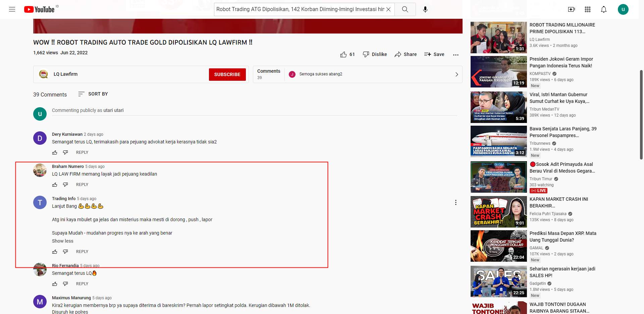Dislike Trading Info's comment
The width and height of the screenshot is (644, 314).
(x=65, y=252)
